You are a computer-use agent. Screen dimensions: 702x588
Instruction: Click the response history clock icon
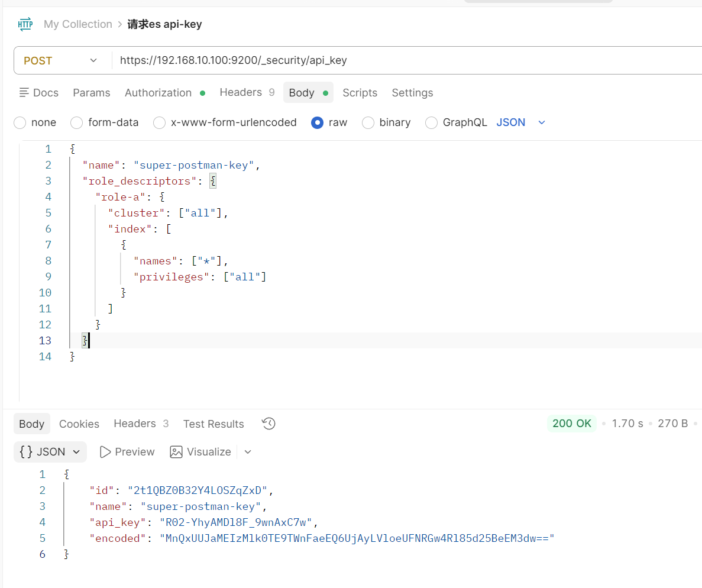coord(268,424)
